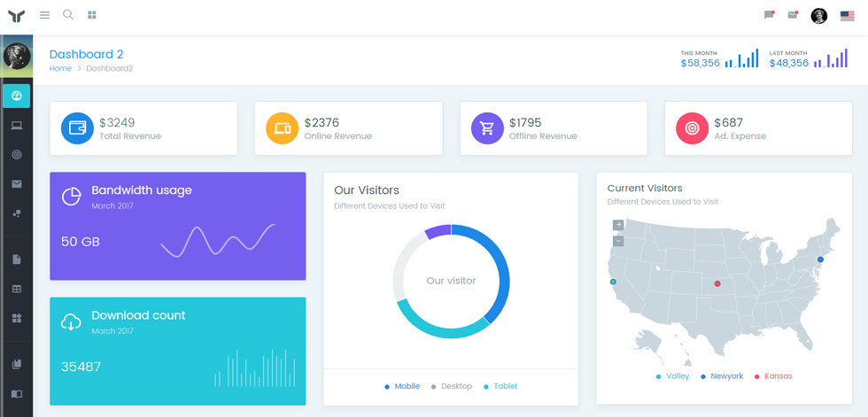Click the Download count bar sparkline

tap(255, 367)
